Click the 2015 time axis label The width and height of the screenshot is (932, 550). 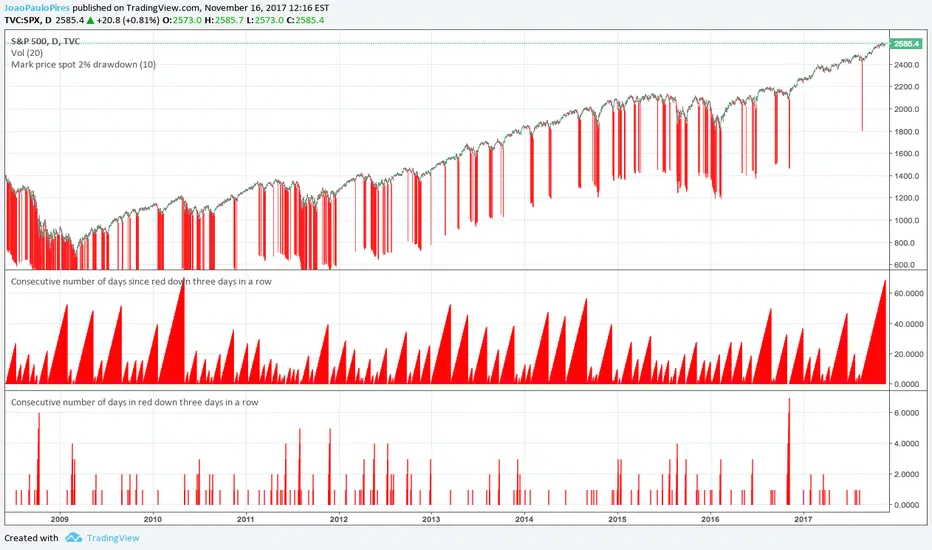click(x=618, y=519)
